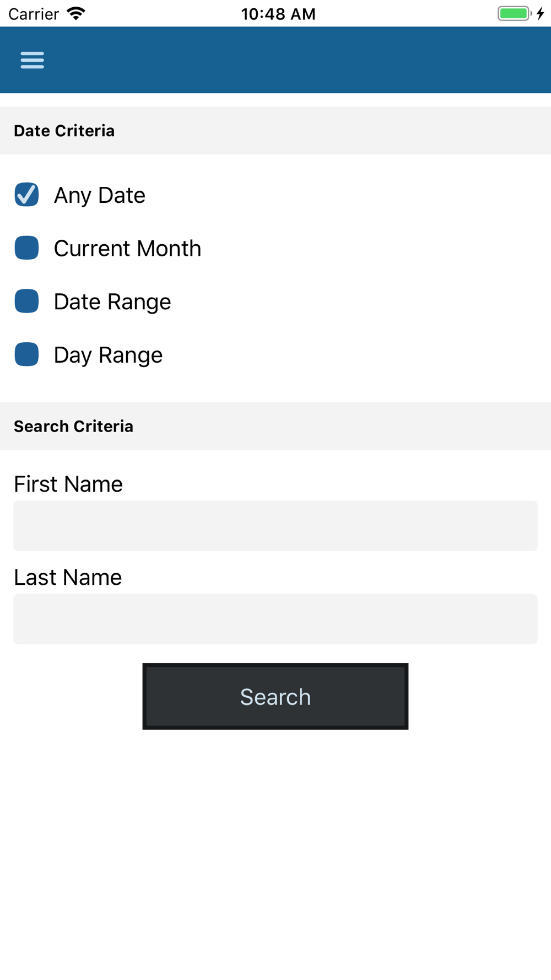Enable the Date Range checkbox
The width and height of the screenshot is (551, 980).
point(26,301)
